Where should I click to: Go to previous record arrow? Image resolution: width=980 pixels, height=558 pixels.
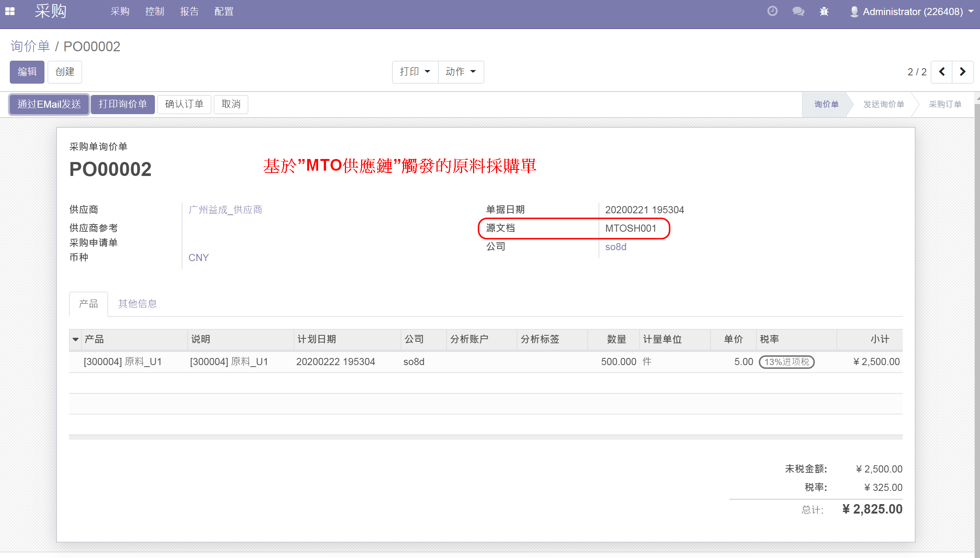[942, 72]
